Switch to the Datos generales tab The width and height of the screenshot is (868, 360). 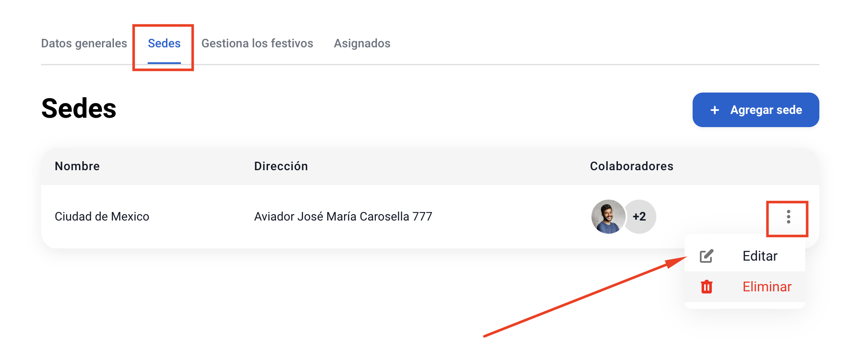(x=84, y=44)
